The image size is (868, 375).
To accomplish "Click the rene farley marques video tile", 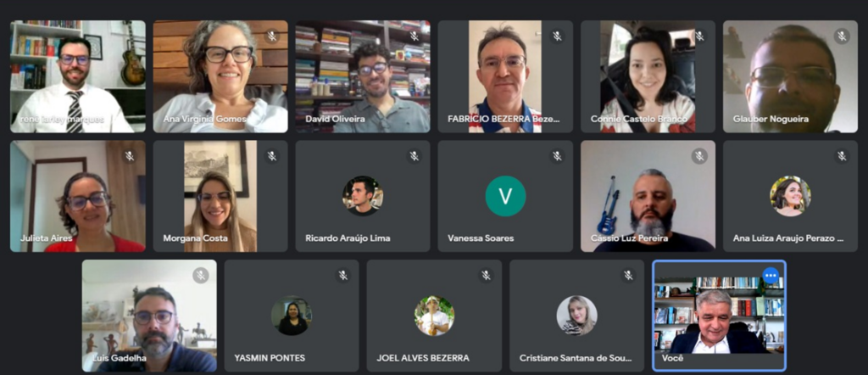I will click(x=78, y=76).
